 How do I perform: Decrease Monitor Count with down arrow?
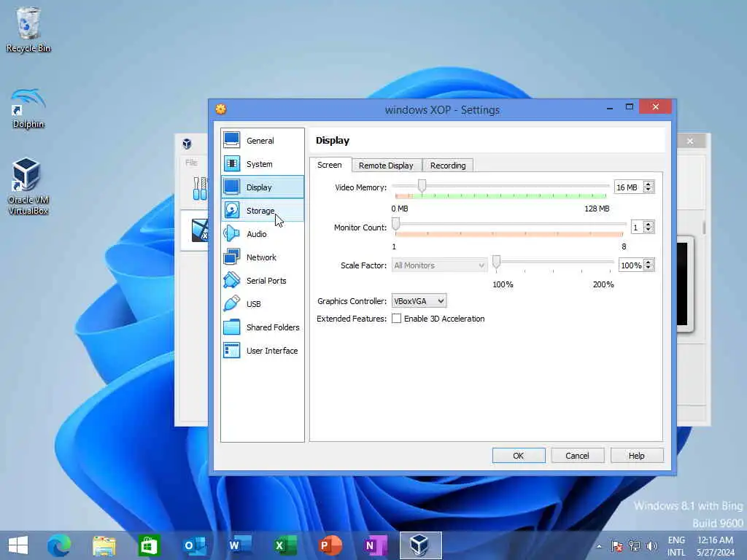648,230
